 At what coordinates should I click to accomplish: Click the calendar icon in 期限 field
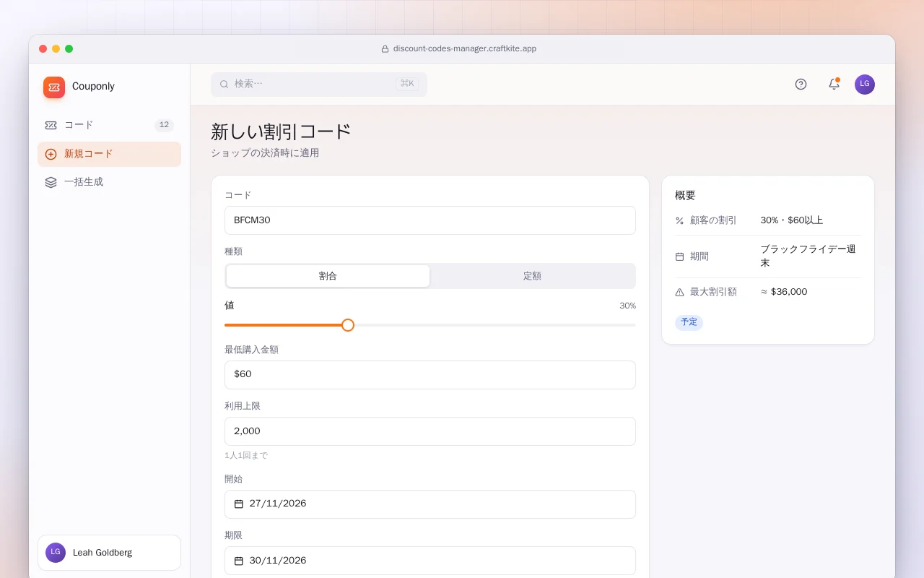[x=239, y=561]
